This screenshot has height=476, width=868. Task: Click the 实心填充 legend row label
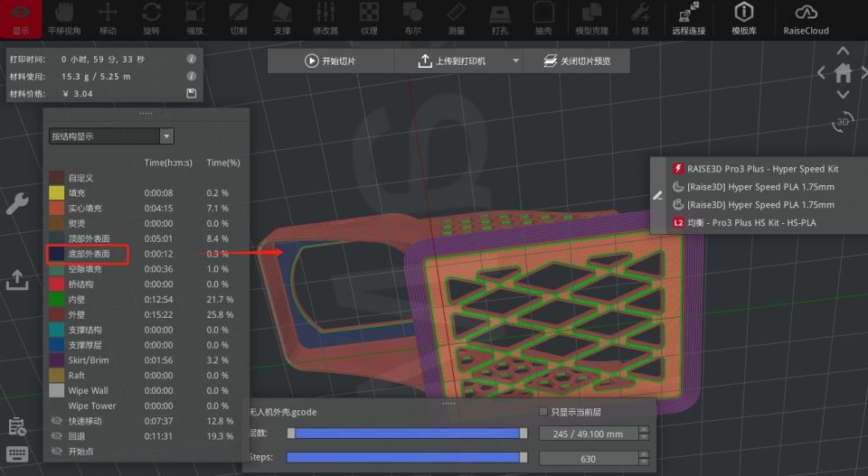pyautogui.click(x=85, y=208)
